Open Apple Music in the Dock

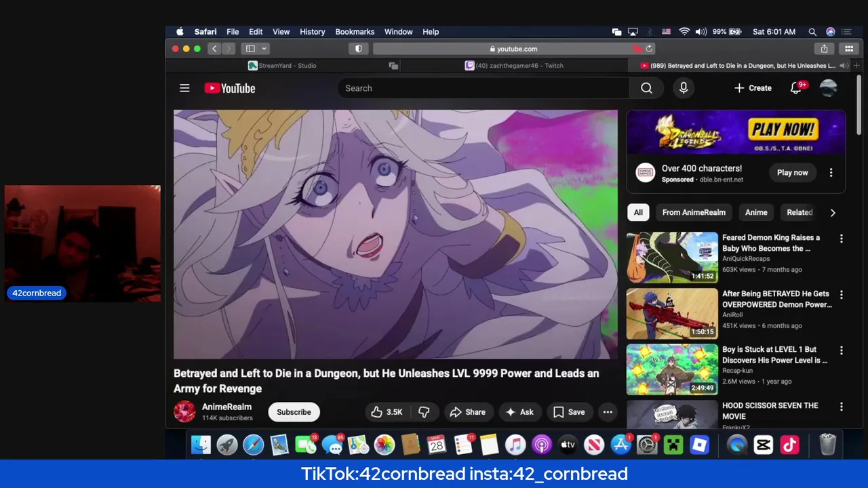point(515,445)
